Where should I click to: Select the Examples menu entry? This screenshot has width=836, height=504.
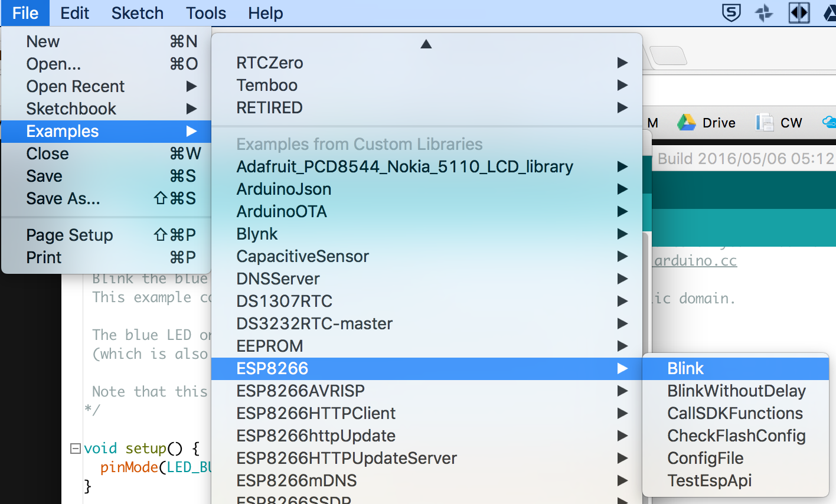[x=106, y=131]
